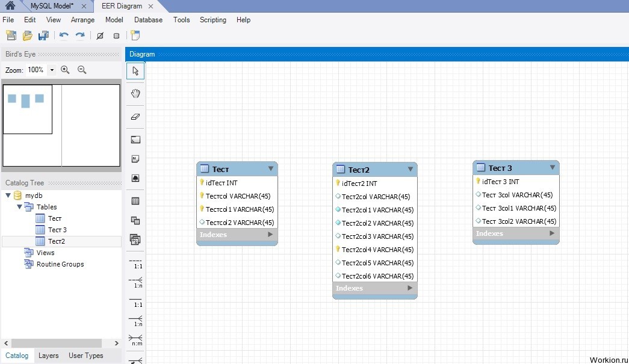Expand Indexes section of Тест2 table
Screen dimensions: 629x364
pos(411,288)
